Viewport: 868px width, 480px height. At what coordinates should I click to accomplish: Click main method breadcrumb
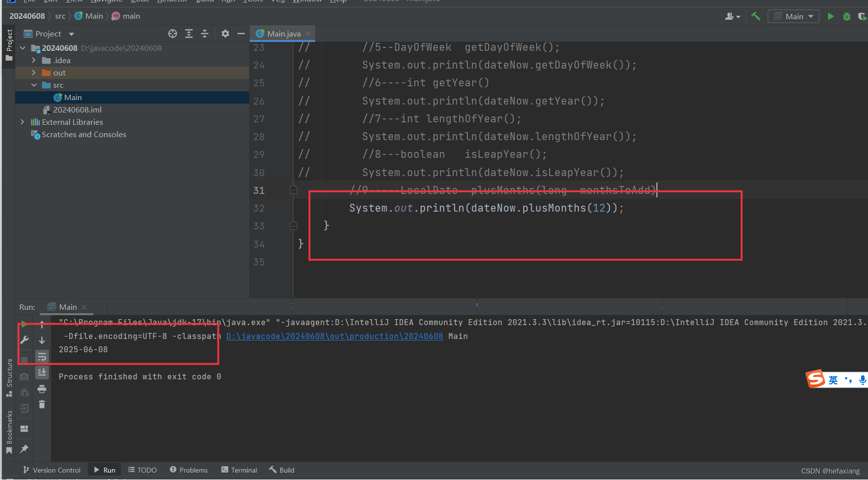pyautogui.click(x=126, y=16)
